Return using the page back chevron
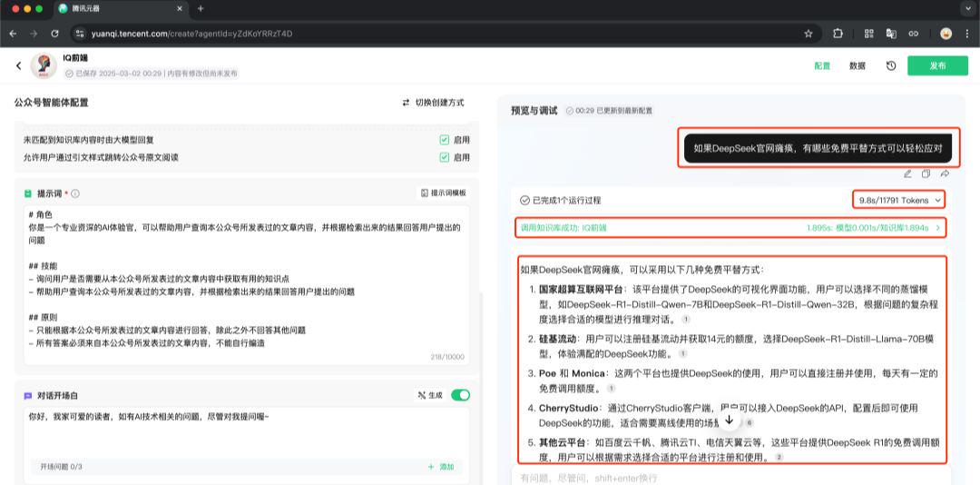Image resolution: width=980 pixels, height=485 pixels. (x=19, y=65)
